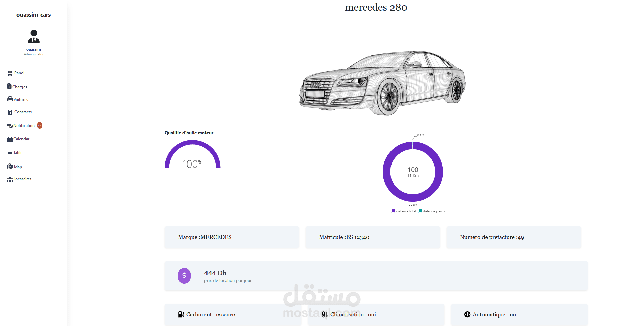Screen dimensions: 644x326
Task: Open Notifications via the bell icon
Action: [10, 125]
